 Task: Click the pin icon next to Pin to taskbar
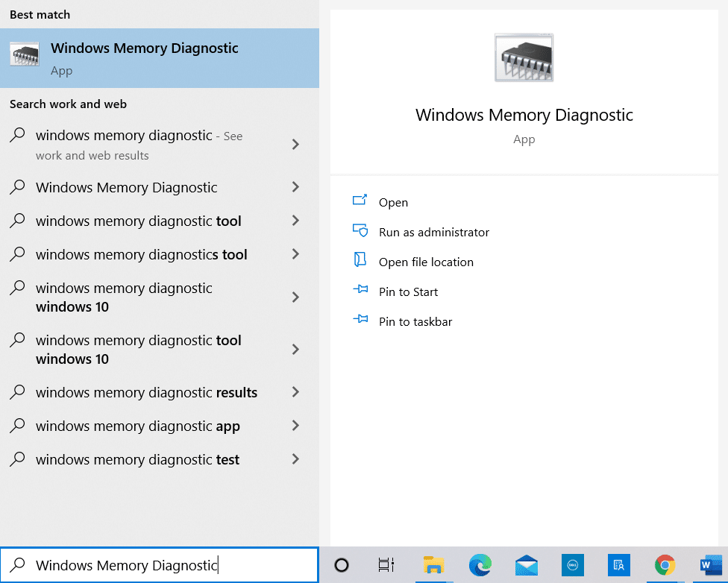360,321
